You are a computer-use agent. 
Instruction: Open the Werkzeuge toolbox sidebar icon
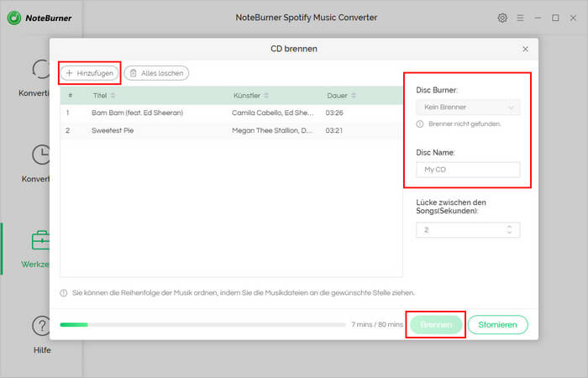(40, 240)
